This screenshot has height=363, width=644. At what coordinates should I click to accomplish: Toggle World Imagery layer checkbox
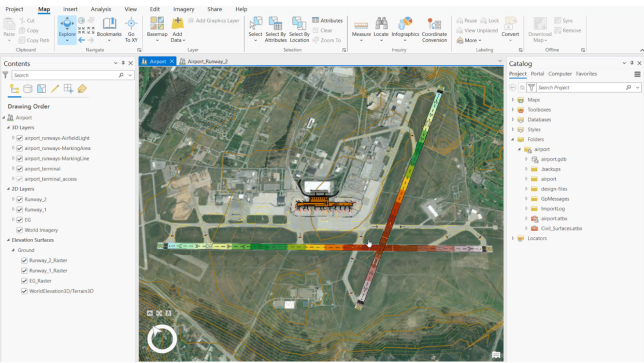pos(19,230)
